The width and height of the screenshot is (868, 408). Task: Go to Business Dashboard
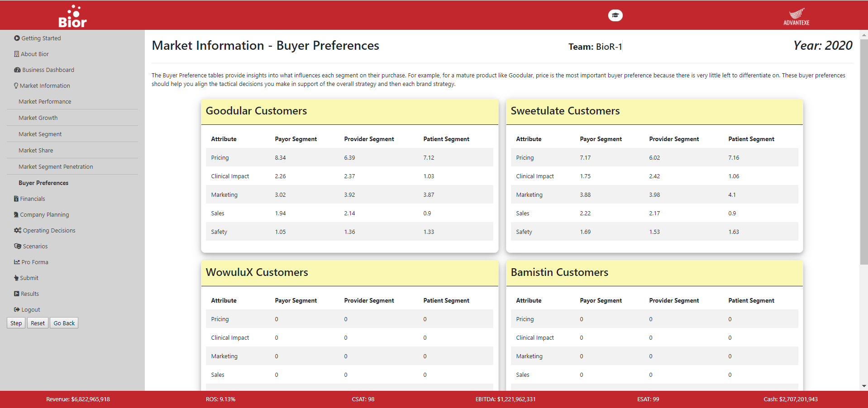(48, 70)
